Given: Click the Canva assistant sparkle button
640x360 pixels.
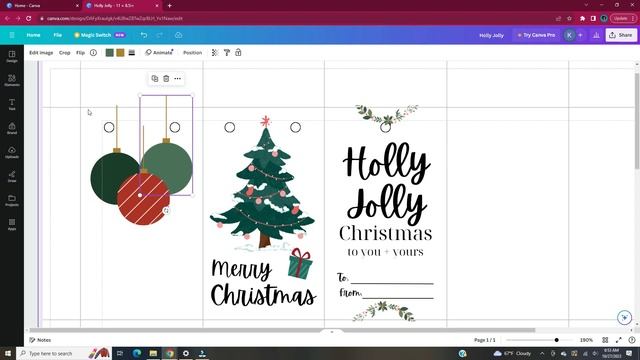Looking at the screenshot, I should point(624,317).
